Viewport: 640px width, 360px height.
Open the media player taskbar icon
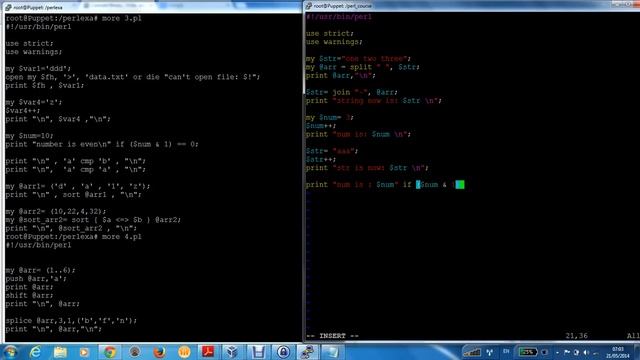84,352
